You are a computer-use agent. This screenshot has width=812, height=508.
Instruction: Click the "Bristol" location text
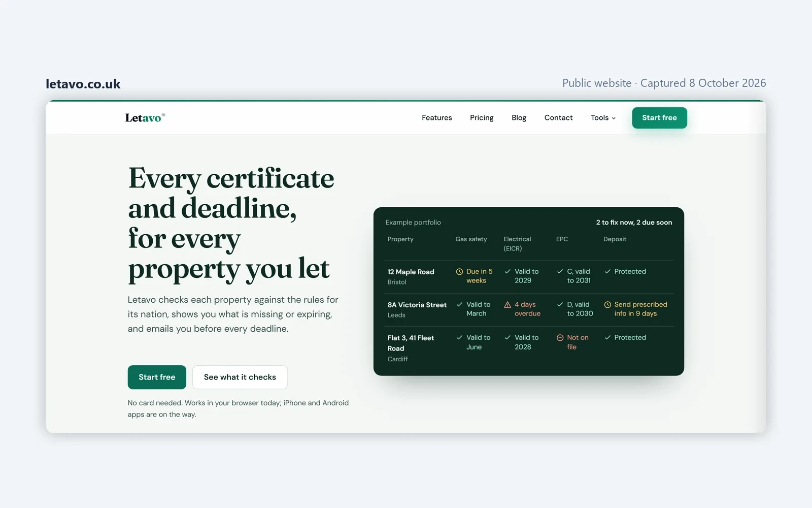tap(397, 282)
